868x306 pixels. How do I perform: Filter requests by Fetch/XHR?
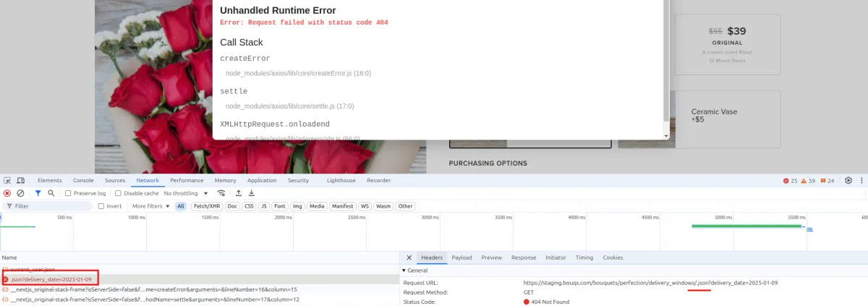point(206,206)
